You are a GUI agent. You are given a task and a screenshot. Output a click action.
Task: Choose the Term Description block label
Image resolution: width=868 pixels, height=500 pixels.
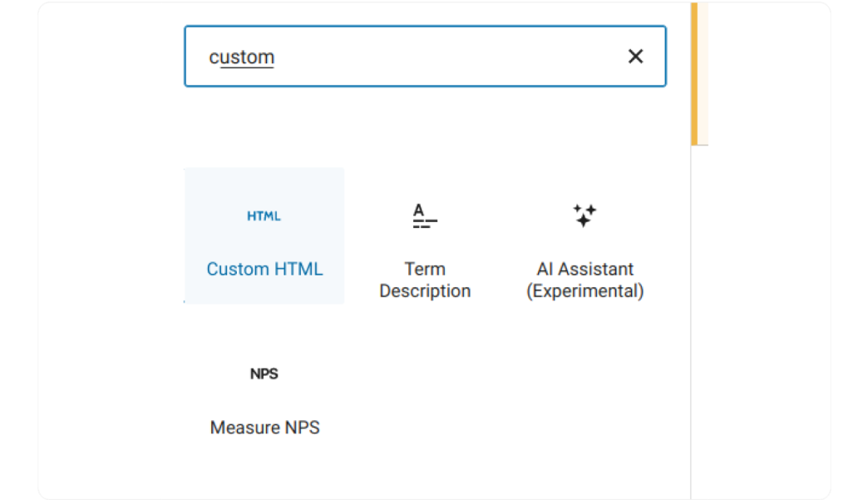click(425, 280)
